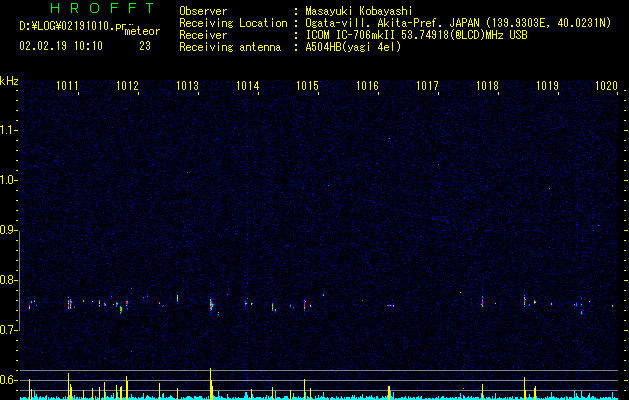Click the 'Observer' field label

pyautogui.click(x=203, y=11)
